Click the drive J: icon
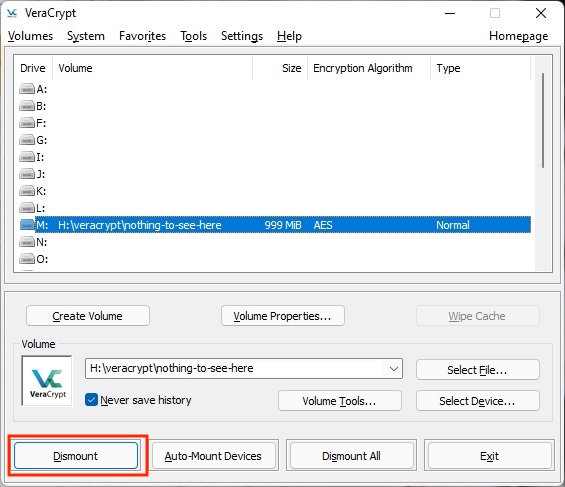Viewport: 565px width, 487px height. (27, 174)
